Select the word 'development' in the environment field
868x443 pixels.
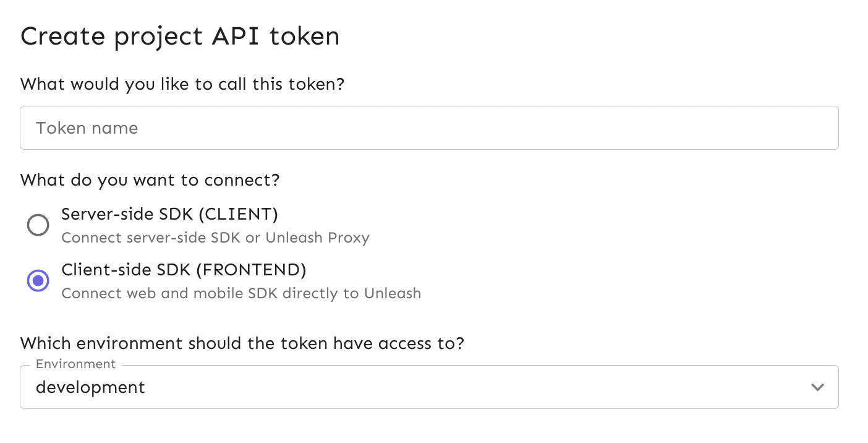coord(91,387)
